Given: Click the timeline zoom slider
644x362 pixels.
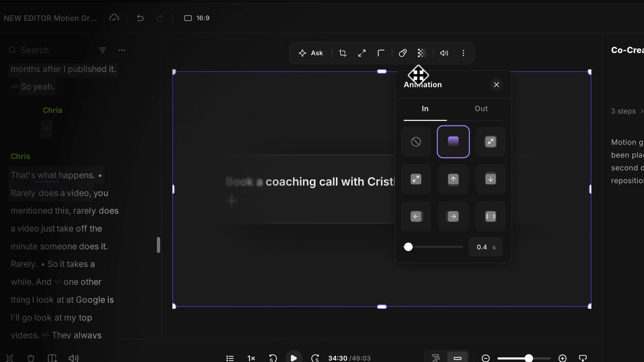Looking at the screenshot, I should (524, 358).
